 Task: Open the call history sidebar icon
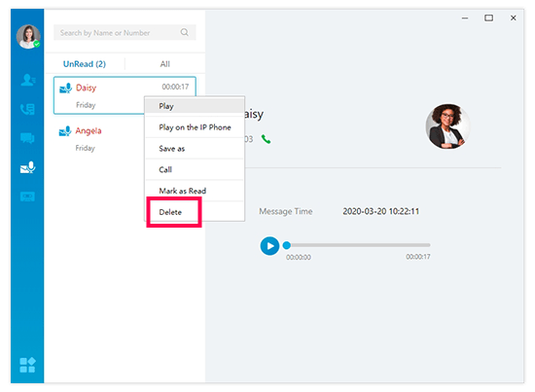(27, 109)
